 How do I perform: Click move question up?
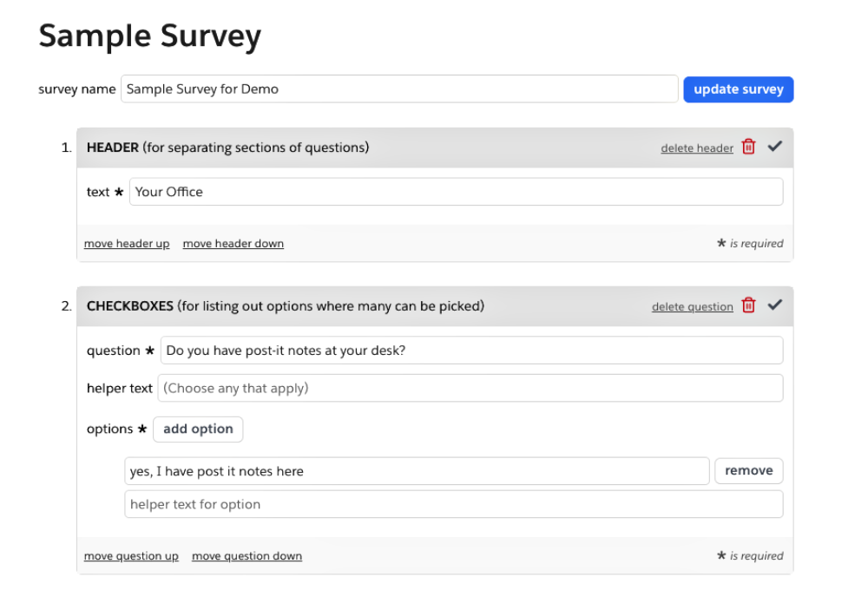point(131,555)
